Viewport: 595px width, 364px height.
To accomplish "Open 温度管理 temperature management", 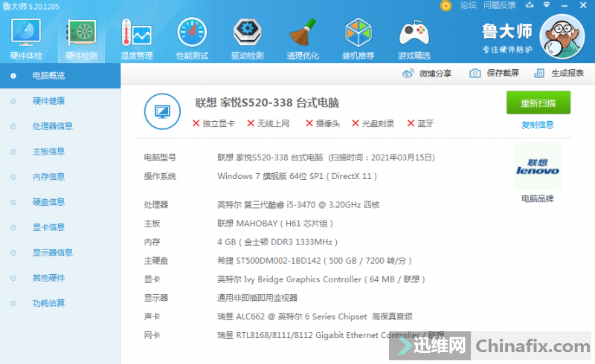I will coord(137,39).
